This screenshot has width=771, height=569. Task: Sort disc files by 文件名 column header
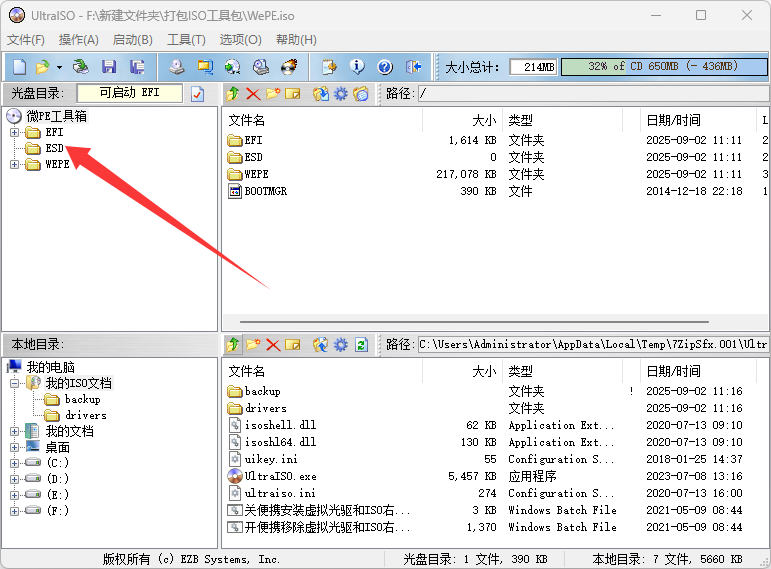[x=320, y=120]
